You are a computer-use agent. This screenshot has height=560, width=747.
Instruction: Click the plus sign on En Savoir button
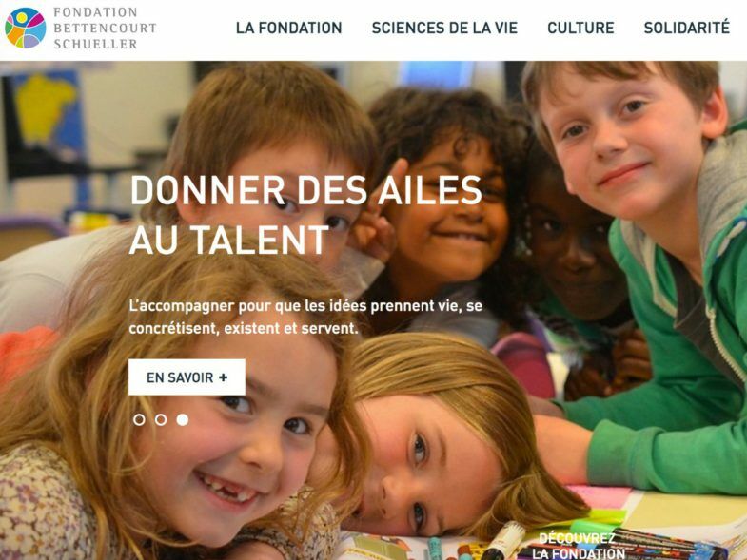(223, 377)
